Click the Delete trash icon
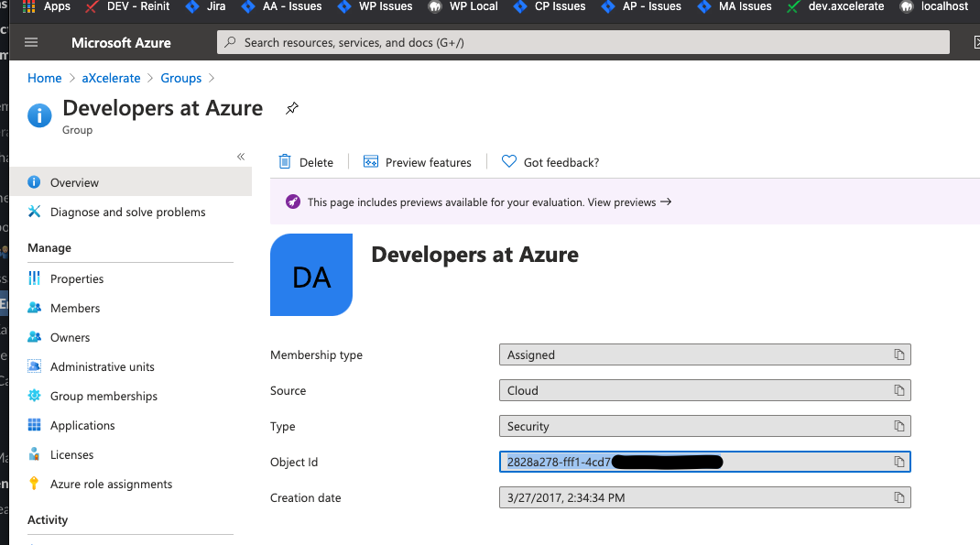980x545 pixels. pos(285,162)
